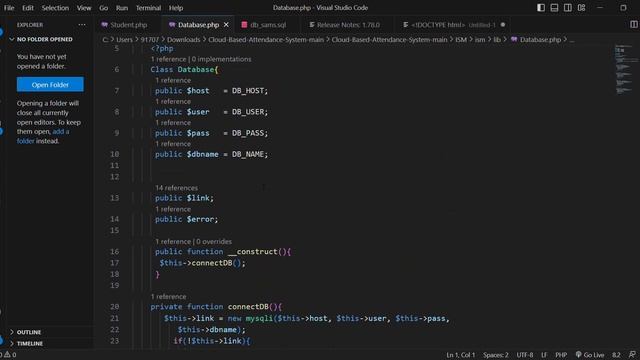Click 'connectDB' in private function line
This screenshot has height=360, width=640.
tap(248, 307)
